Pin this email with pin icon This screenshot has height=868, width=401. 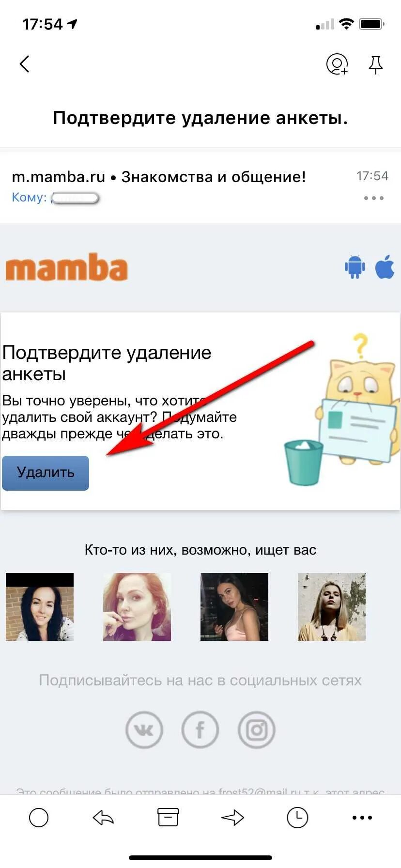376,64
